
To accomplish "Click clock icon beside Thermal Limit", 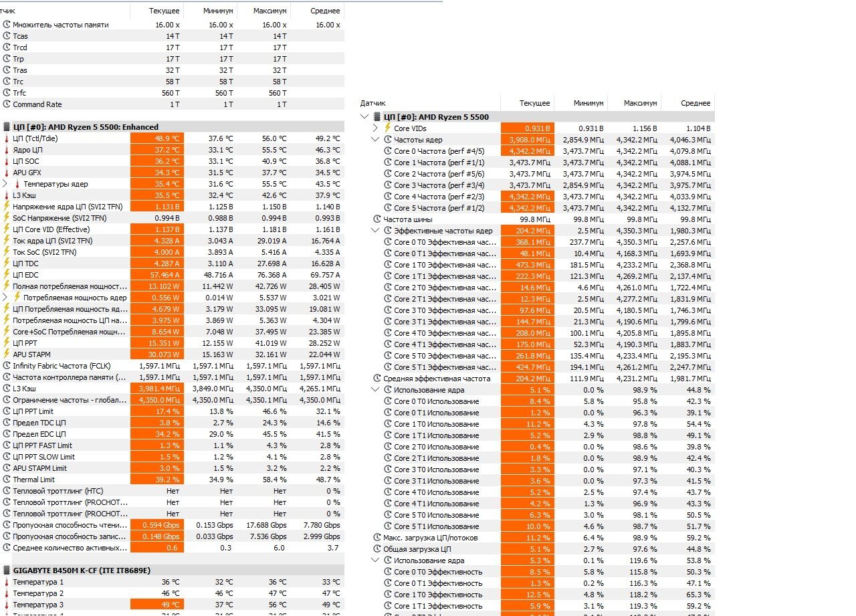I will pyautogui.click(x=7, y=480).
